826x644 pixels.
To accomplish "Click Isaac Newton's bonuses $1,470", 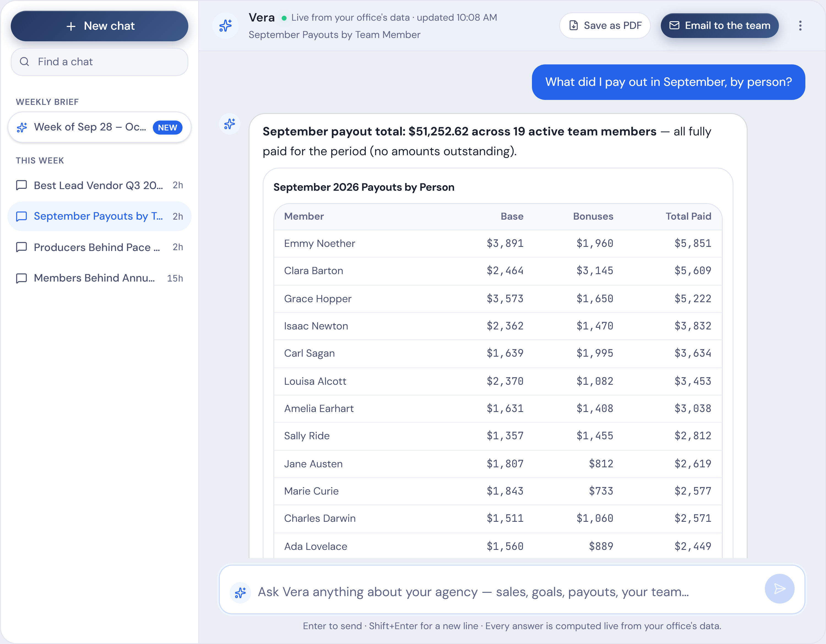I will (x=594, y=326).
